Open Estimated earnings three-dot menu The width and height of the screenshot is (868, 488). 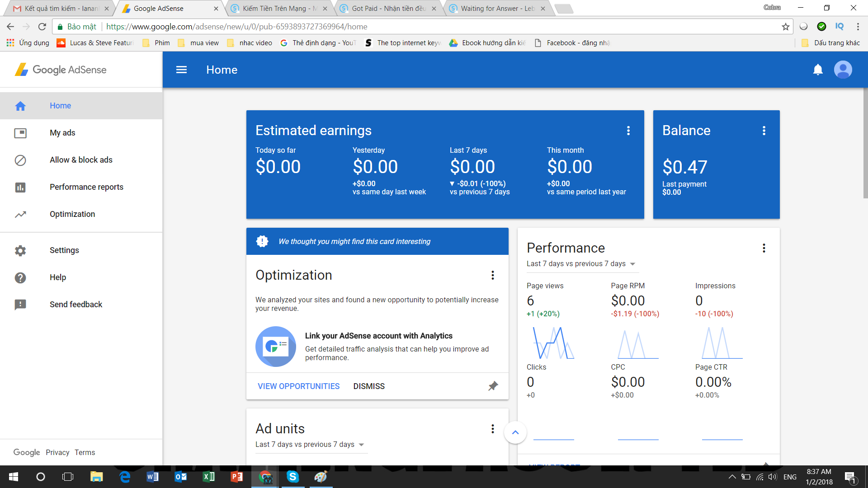pos(628,131)
